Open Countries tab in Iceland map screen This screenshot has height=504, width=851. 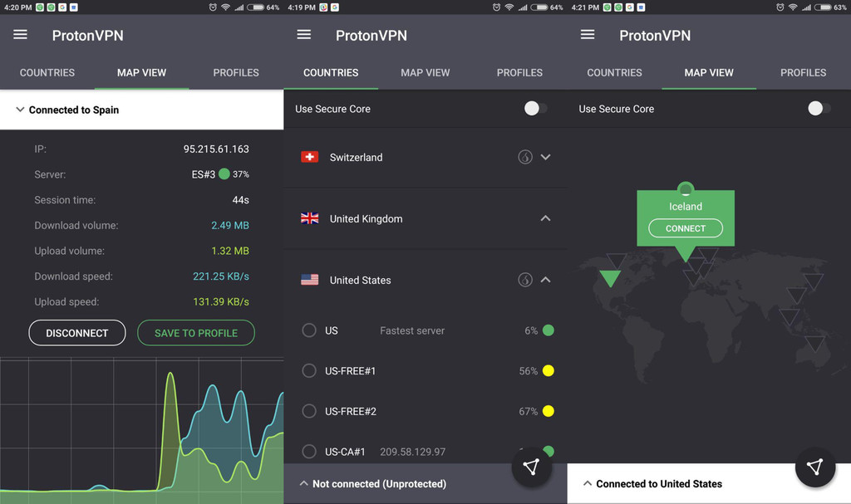click(614, 73)
